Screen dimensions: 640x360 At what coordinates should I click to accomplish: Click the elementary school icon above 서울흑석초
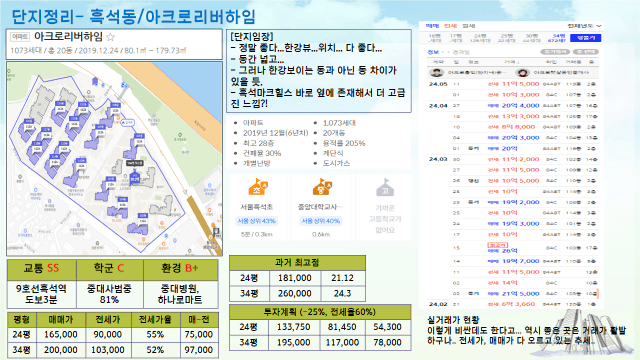(x=258, y=187)
